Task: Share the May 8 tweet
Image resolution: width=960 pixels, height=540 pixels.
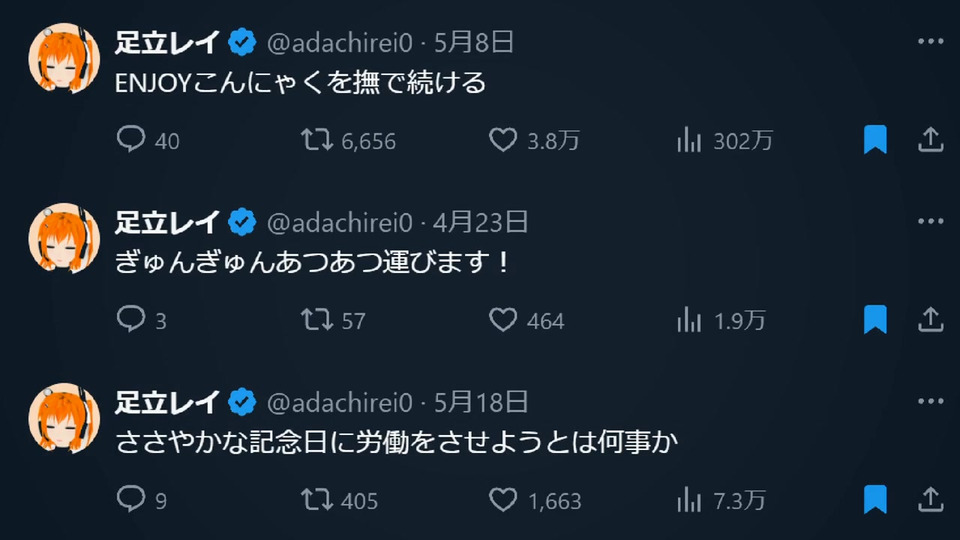Action: click(930, 140)
